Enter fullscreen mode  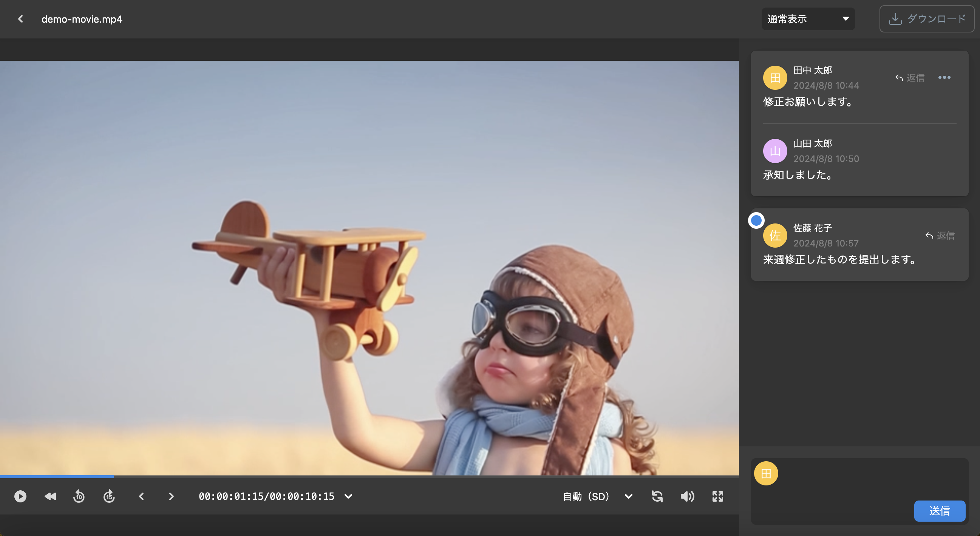tap(717, 496)
